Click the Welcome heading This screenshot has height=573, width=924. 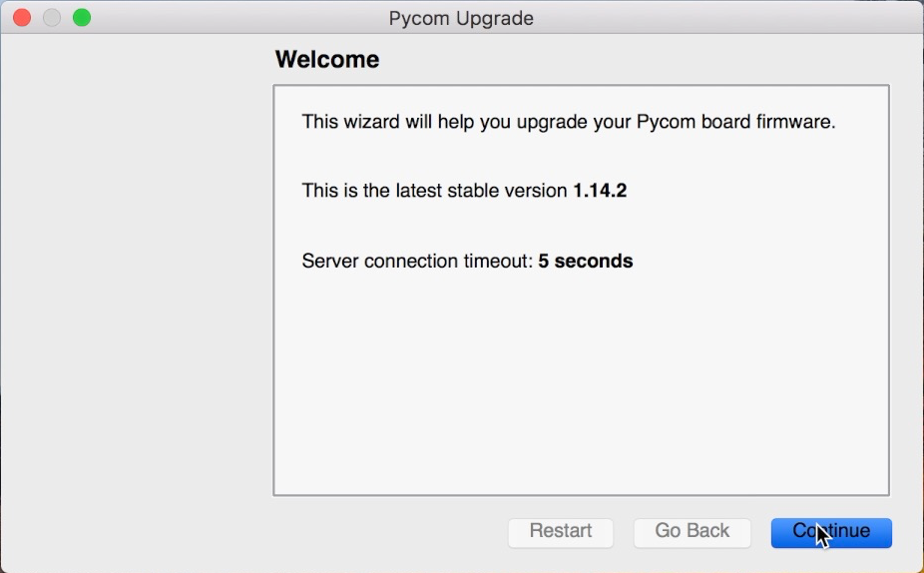tap(327, 59)
